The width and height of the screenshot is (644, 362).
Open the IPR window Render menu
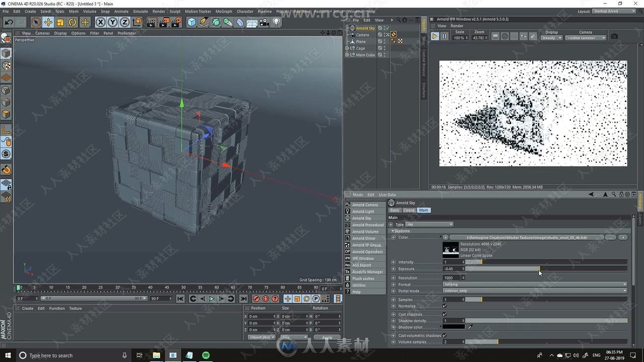(x=457, y=26)
